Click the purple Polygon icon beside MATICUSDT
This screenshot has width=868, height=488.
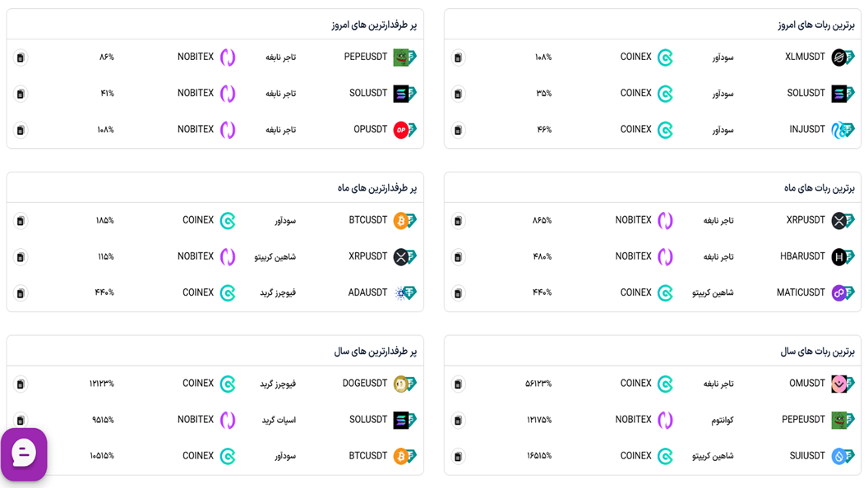pyautogui.click(x=838, y=292)
